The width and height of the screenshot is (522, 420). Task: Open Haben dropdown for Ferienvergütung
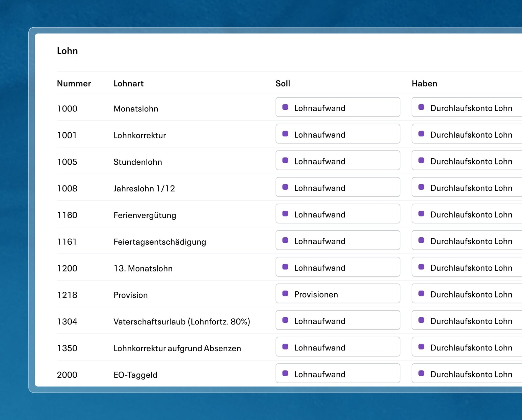[x=467, y=214]
